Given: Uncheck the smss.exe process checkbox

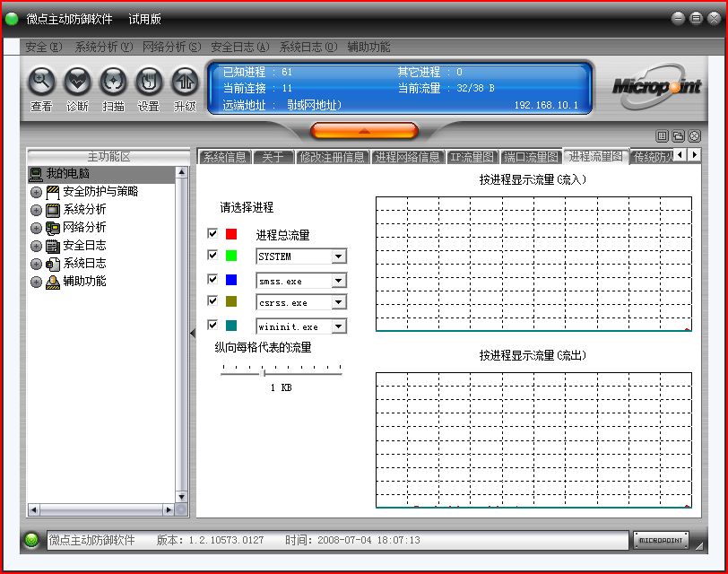Looking at the screenshot, I should (212, 279).
